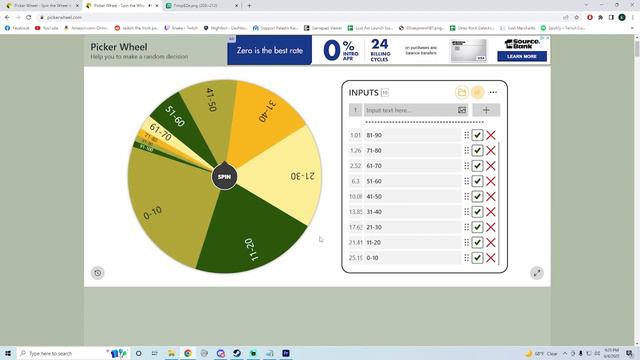The image size is (640, 360).
Task: Delete the 61-70 input with red X
Action: click(x=491, y=166)
